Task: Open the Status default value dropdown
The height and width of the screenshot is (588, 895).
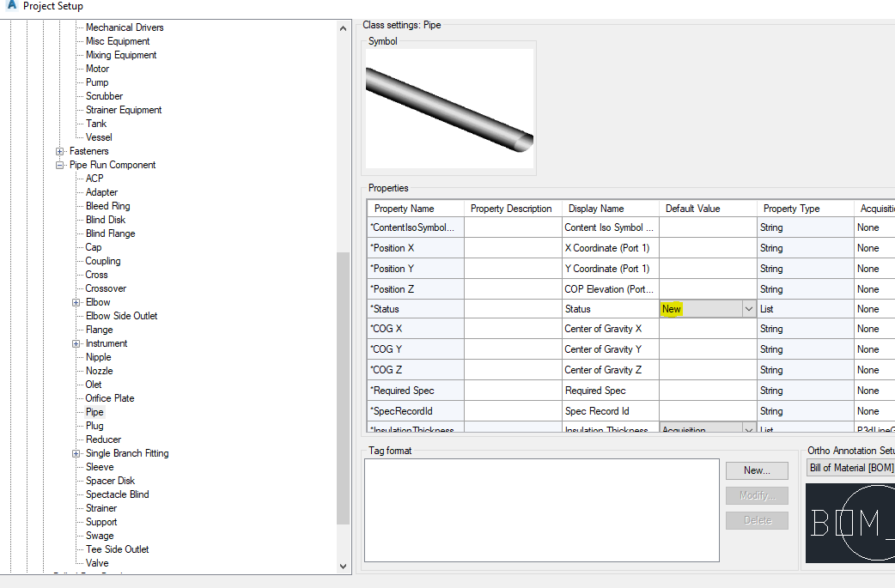Action: [x=749, y=309]
